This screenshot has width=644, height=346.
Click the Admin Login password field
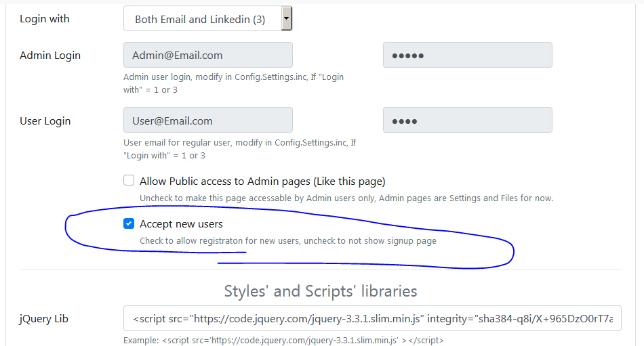(467, 55)
